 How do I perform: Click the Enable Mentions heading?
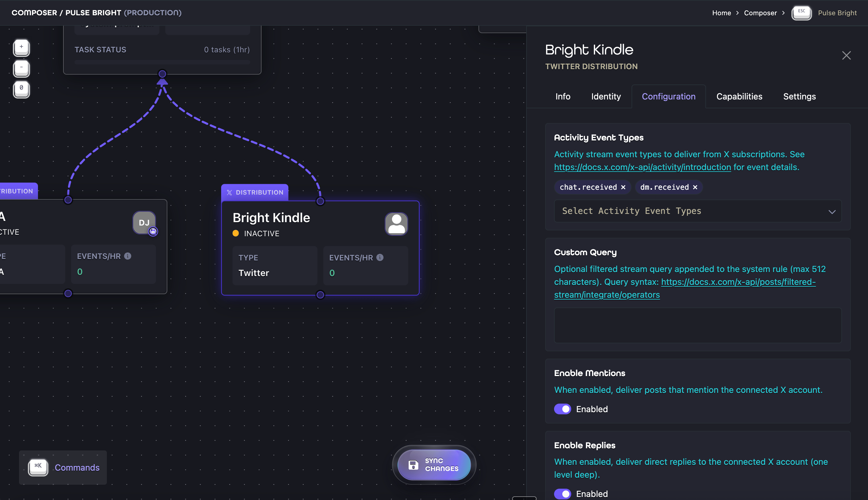[589, 373]
